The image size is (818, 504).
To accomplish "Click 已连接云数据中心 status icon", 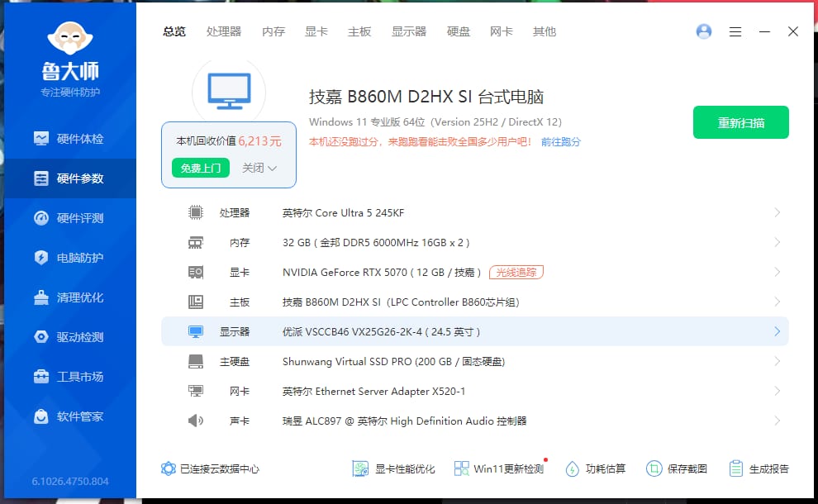I will (x=169, y=468).
